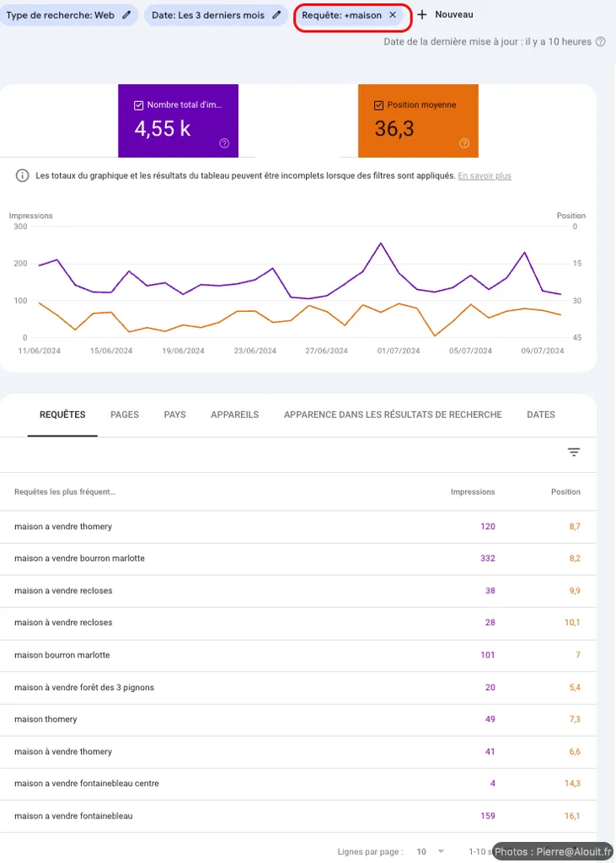This screenshot has height=863, width=616.
Task: Switch to the PAGES tab
Action: [x=125, y=415]
